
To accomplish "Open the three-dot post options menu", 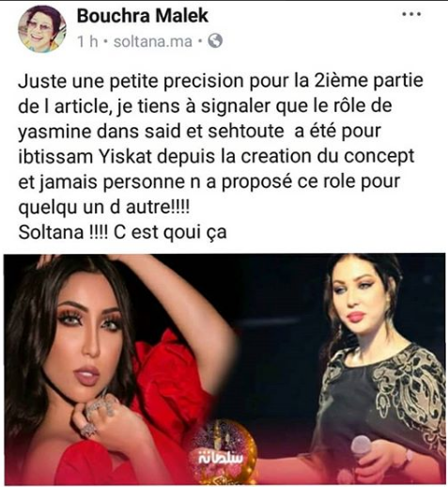I will click(410, 14).
